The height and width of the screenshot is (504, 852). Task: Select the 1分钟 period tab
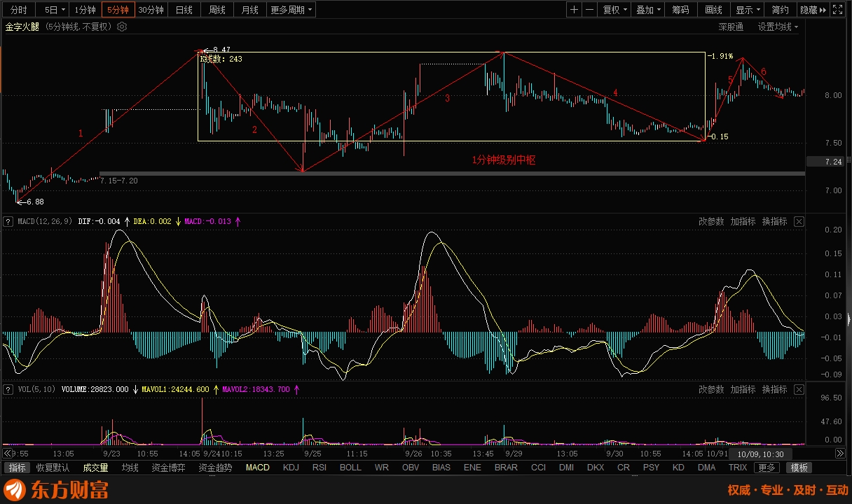pyautogui.click(x=85, y=10)
